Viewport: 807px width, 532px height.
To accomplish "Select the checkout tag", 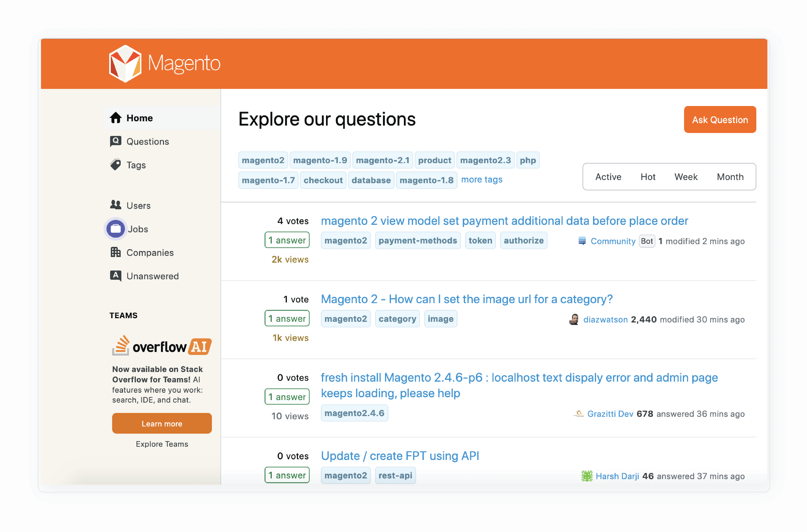I will point(323,180).
